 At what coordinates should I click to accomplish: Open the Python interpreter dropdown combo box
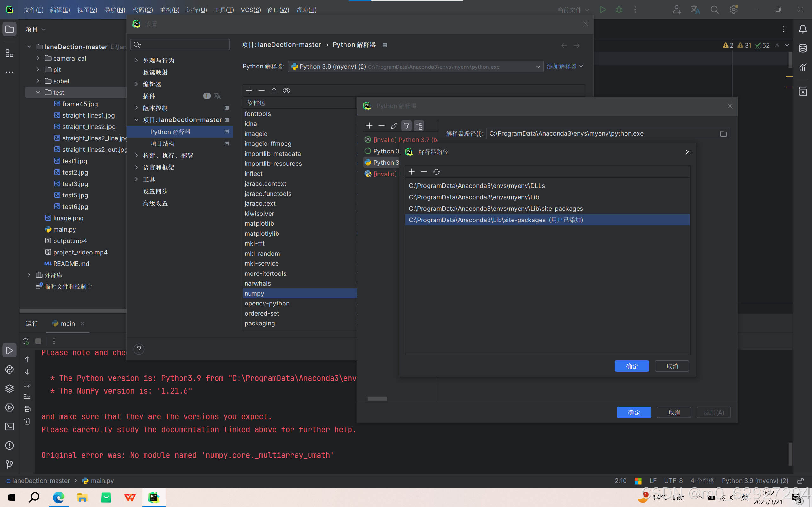point(416,67)
